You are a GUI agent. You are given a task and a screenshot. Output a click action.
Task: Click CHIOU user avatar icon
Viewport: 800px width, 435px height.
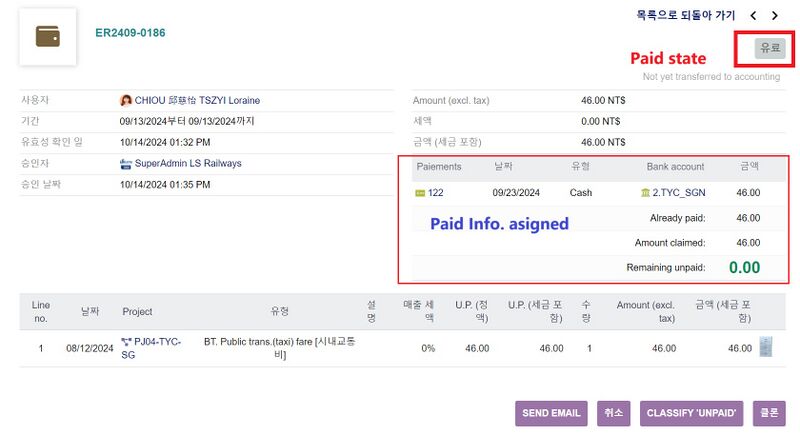[126, 101]
